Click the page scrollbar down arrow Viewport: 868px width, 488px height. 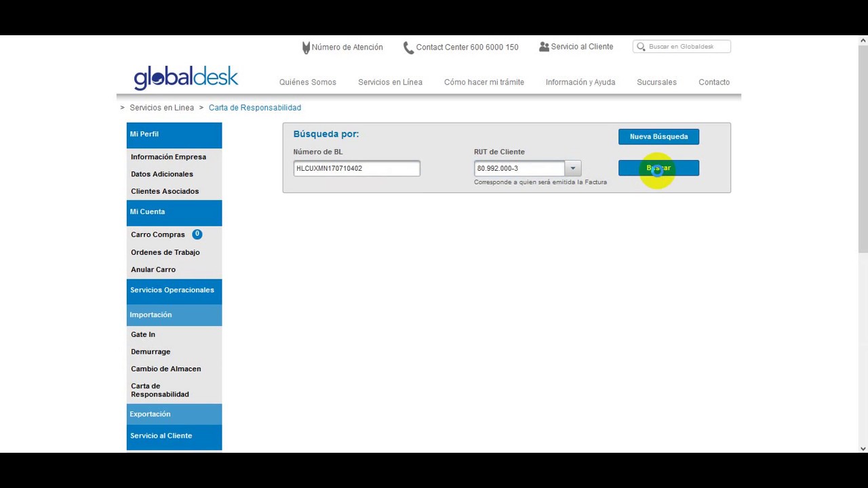pyautogui.click(x=863, y=448)
